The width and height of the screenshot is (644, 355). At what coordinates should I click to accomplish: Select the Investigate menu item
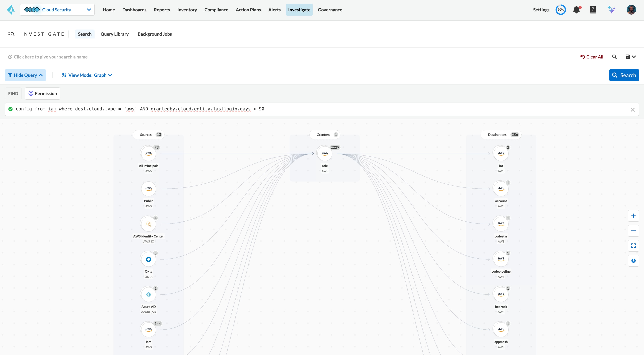point(299,10)
